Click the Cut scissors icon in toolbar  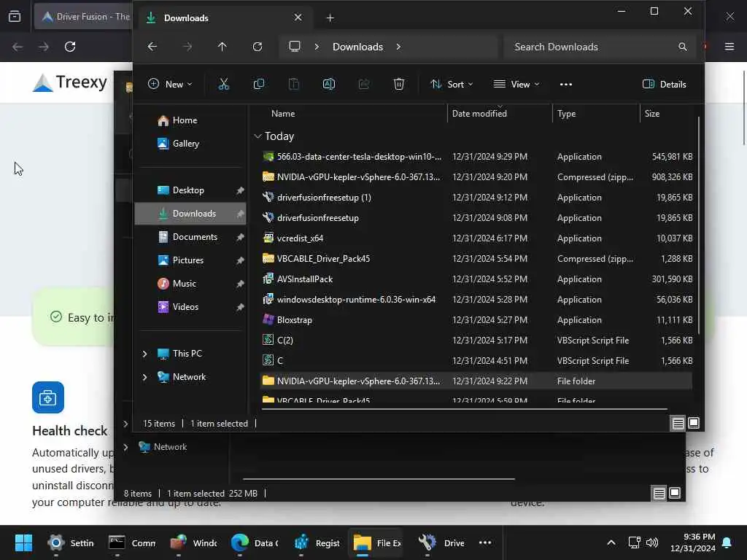(223, 85)
